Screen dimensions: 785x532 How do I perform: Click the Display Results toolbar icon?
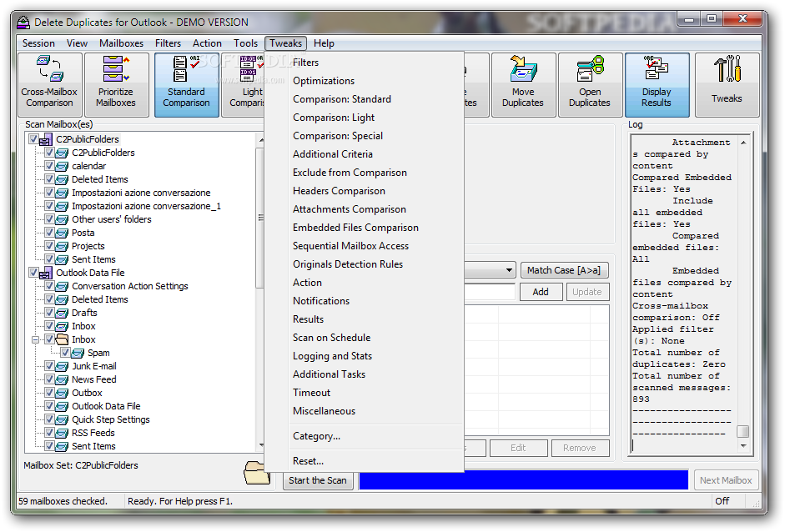pyautogui.click(x=657, y=85)
